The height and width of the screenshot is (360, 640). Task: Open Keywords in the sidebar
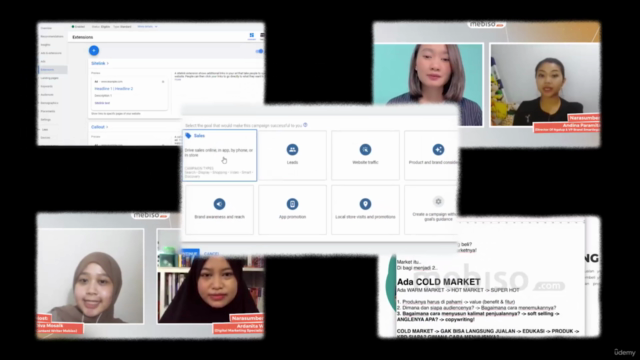47,86
